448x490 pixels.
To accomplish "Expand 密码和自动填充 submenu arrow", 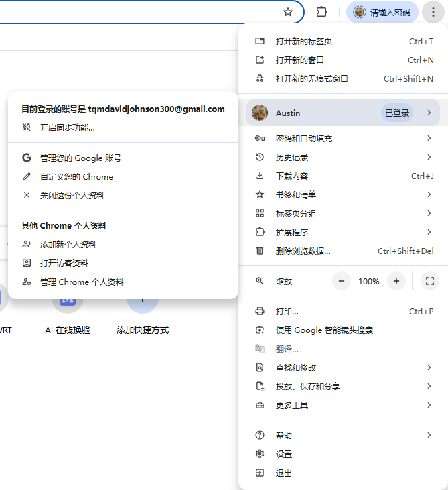I will (x=429, y=138).
